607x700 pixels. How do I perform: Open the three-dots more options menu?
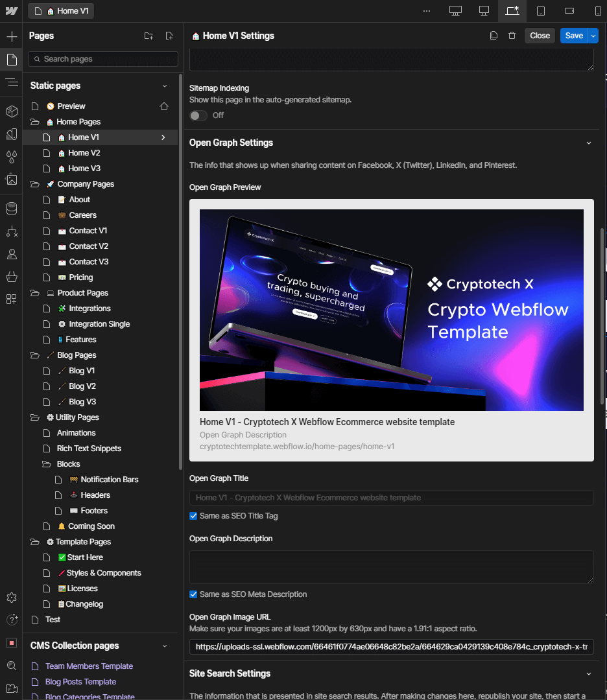[x=427, y=11]
